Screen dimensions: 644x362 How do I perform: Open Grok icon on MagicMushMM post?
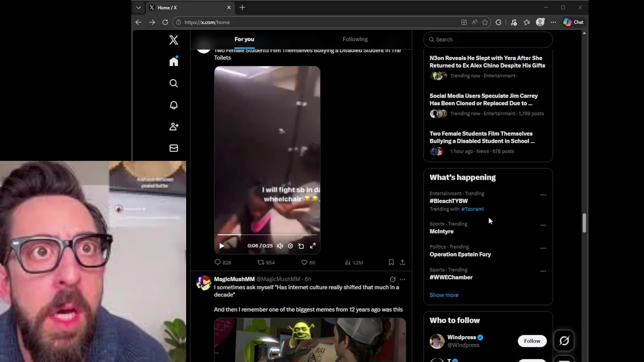coord(392,279)
